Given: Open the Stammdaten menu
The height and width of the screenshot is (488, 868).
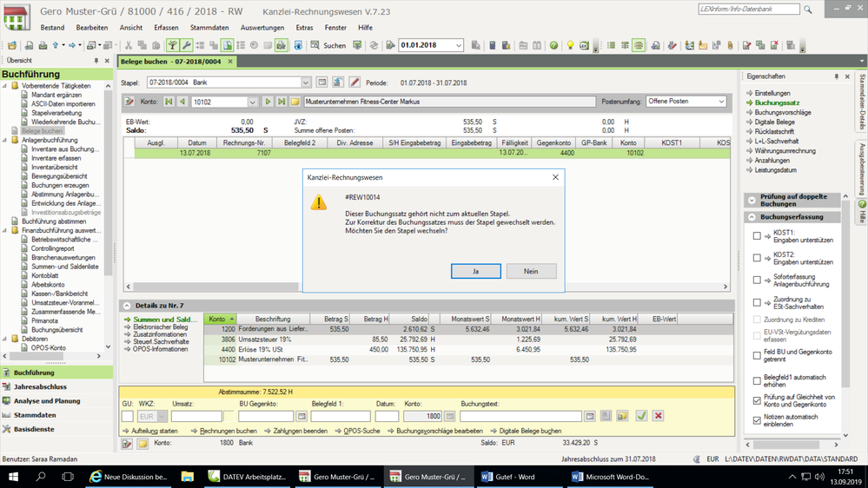Looking at the screenshot, I should pyautogui.click(x=209, y=28).
